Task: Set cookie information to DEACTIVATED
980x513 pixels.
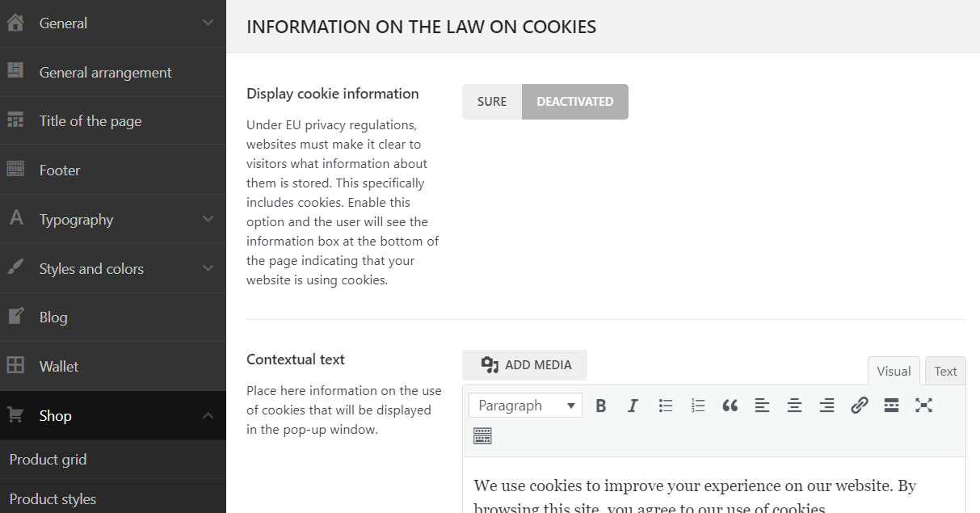Action: (574, 102)
